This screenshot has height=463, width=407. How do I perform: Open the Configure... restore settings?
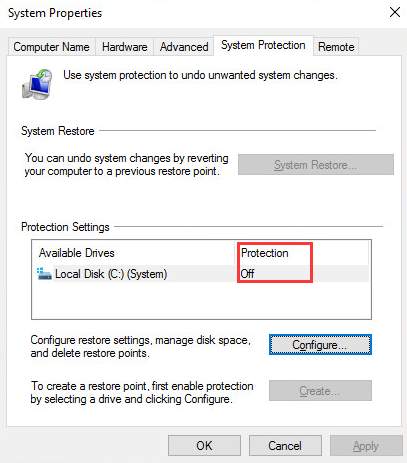coord(320,345)
